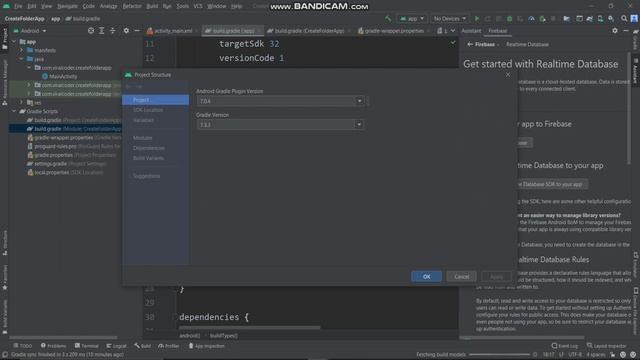Open the Refactor menu

pyautogui.click(x=132, y=6)
